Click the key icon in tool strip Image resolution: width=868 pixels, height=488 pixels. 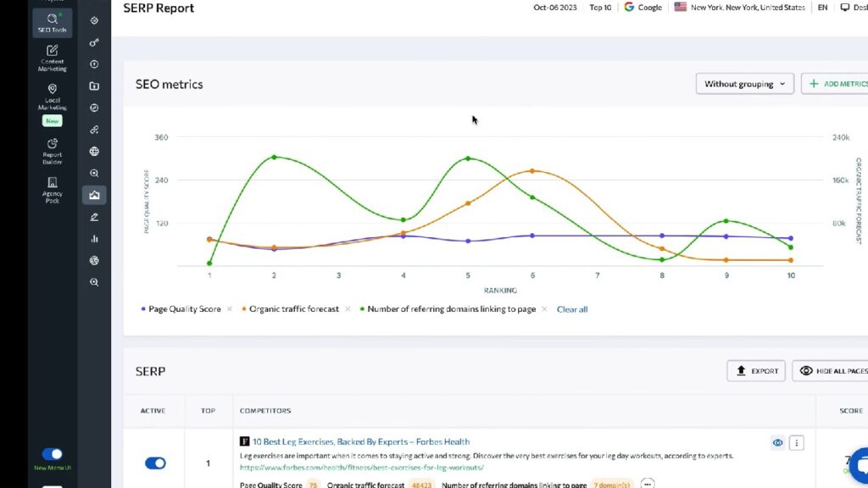[94, 42]
